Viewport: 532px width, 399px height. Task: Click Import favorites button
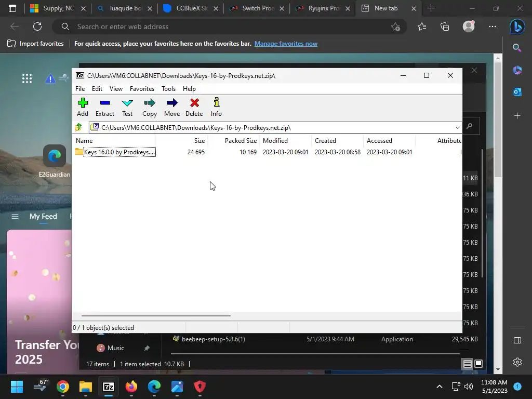(x=36, y=44)
